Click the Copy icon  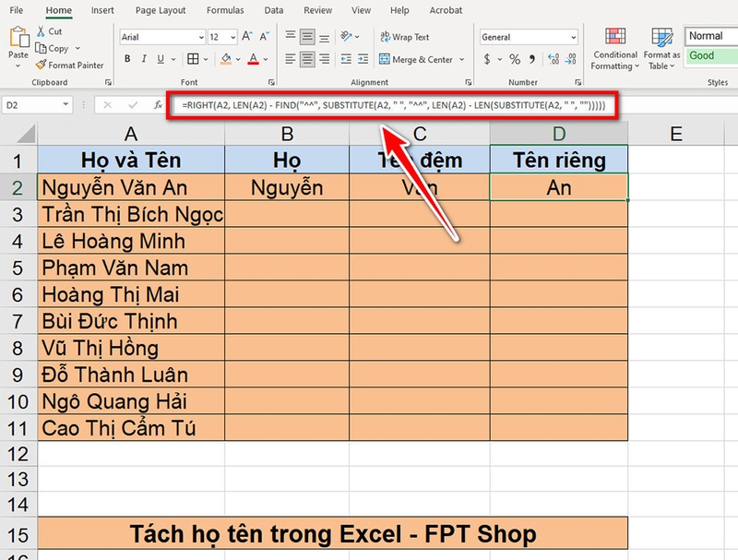click(x=41, y=48)
